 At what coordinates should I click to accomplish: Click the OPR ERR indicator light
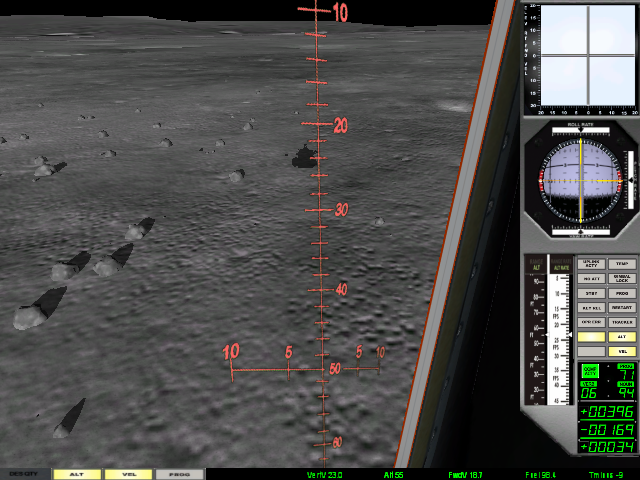pyautogui.click(x=591, y=322)
